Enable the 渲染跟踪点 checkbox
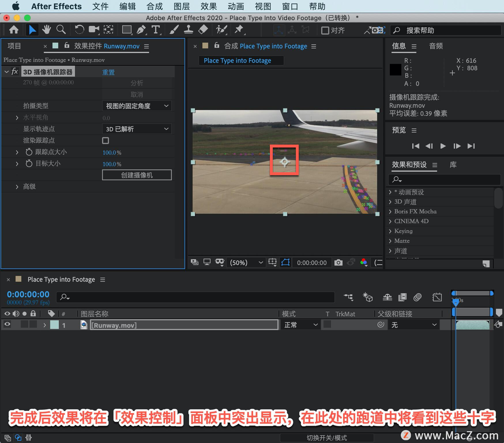 coord(105,140)
